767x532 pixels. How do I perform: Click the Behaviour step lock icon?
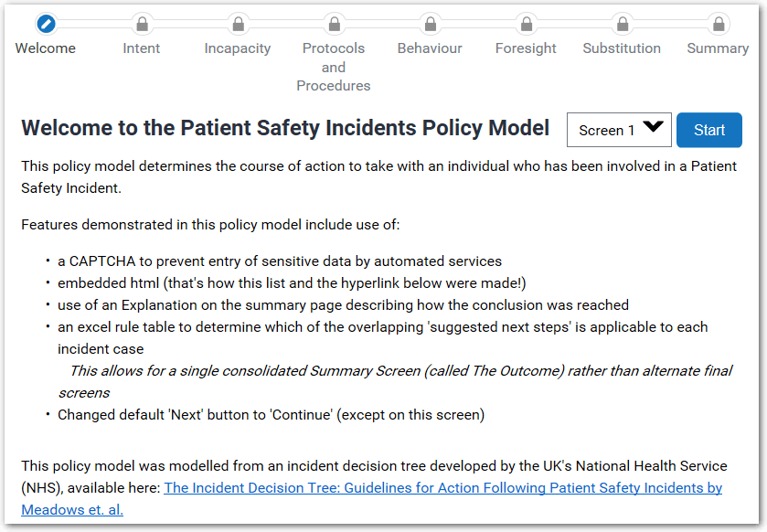click(x=430, y=24)
